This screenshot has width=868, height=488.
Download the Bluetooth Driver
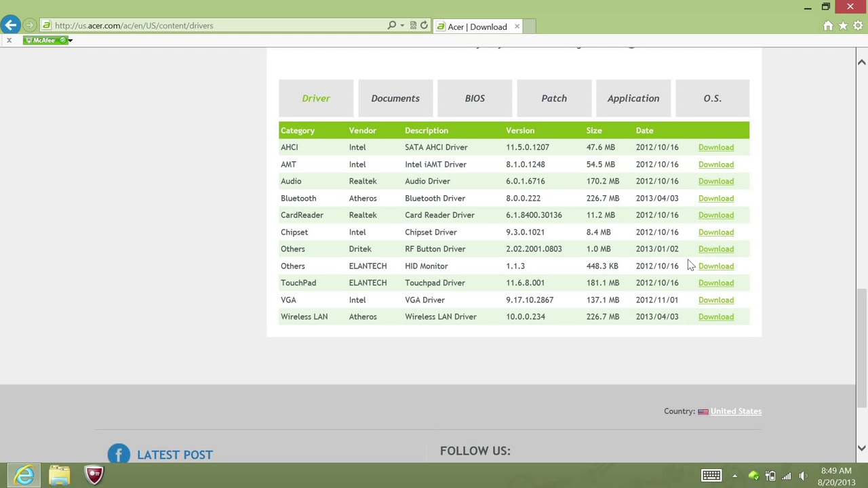(x=716, y=198)
